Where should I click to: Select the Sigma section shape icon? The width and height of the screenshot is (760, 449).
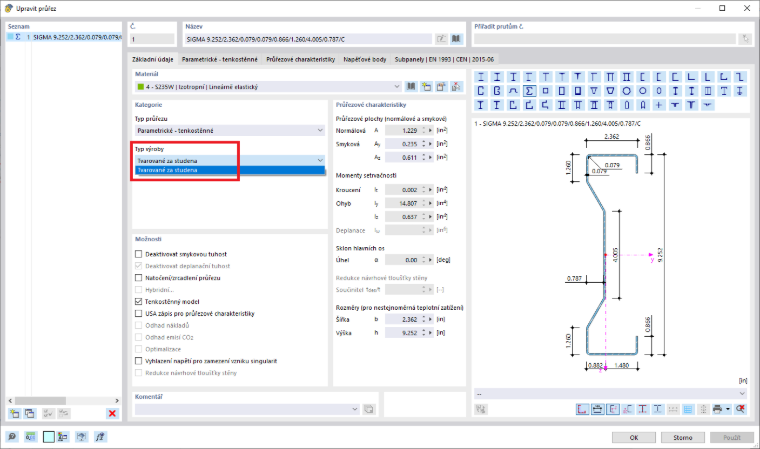tap(529, 91)
